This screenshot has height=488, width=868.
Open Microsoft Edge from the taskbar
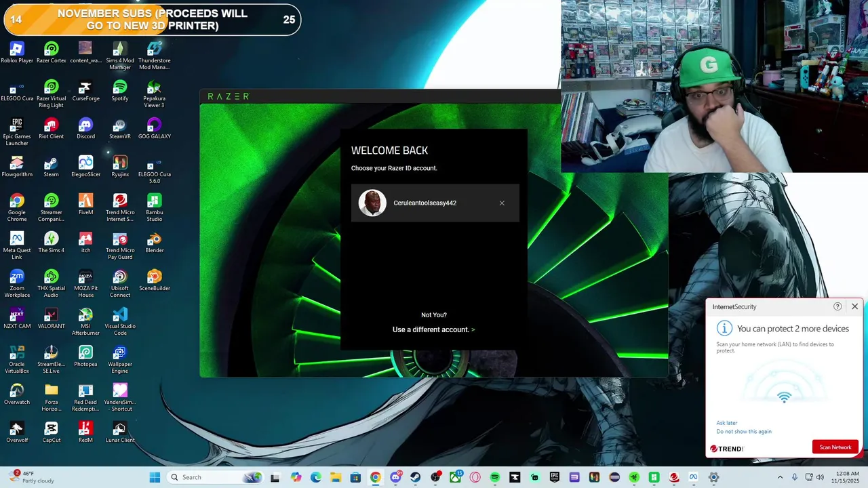coord(316,477)
